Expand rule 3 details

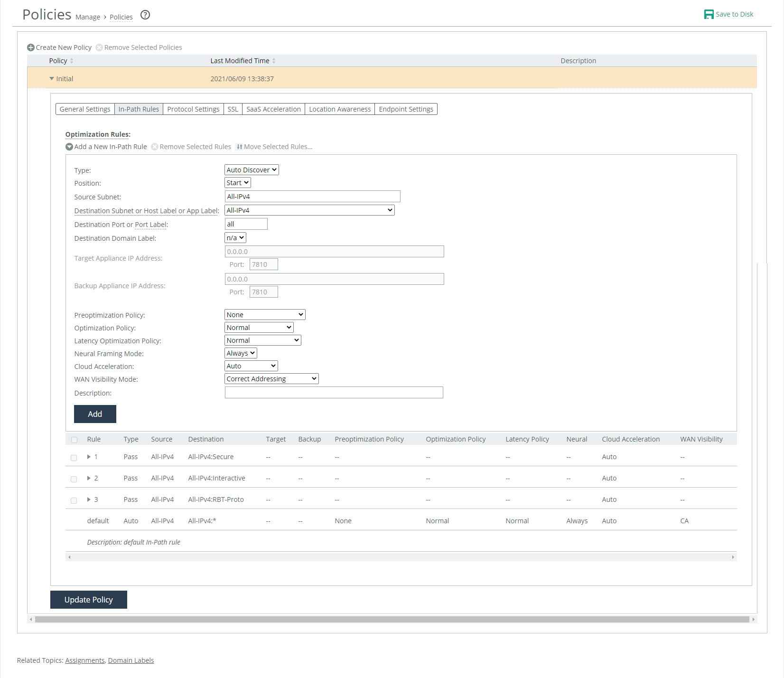click(89, 499)
